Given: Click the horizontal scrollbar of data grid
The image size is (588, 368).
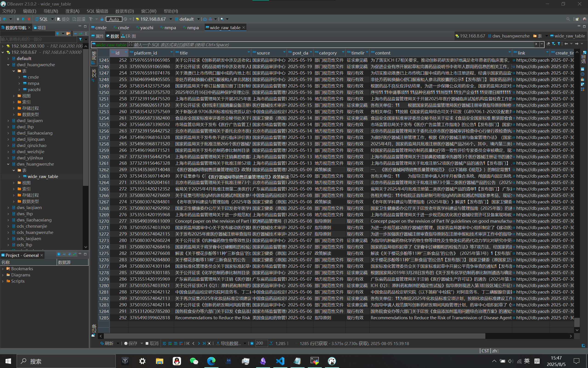Looking at the screenshot, I should click(x=294, y=336).
